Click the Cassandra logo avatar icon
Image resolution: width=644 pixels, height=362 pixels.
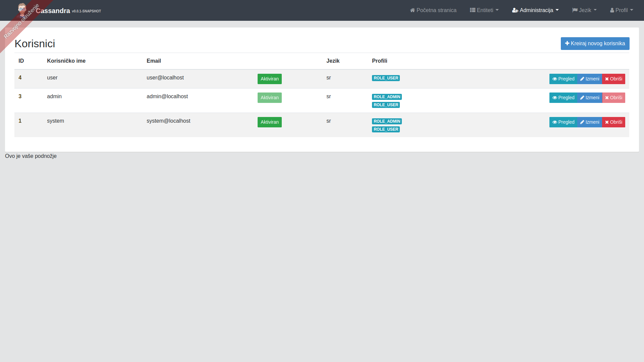click(22, 10)
